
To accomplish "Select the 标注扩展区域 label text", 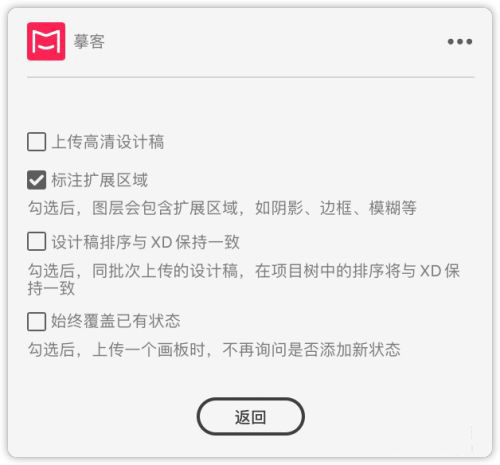I will coord(100,180).
